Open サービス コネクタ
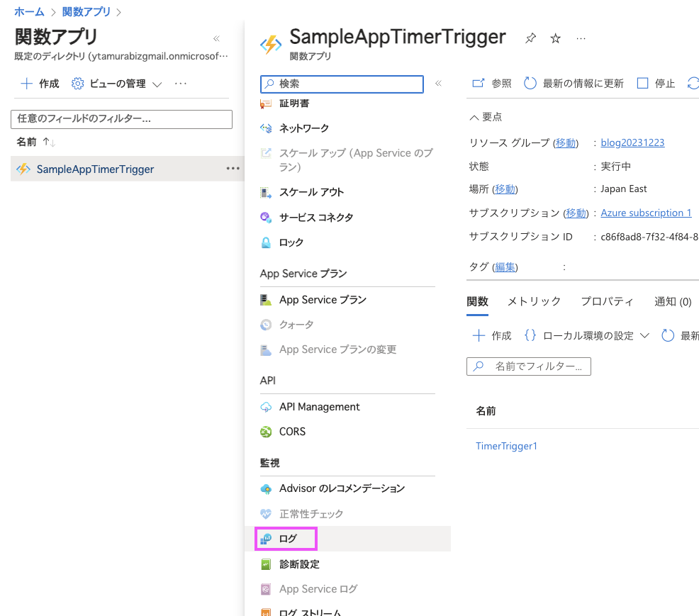Screen dimensions: 699x616 pyautogui.click(x=316, y=218)
